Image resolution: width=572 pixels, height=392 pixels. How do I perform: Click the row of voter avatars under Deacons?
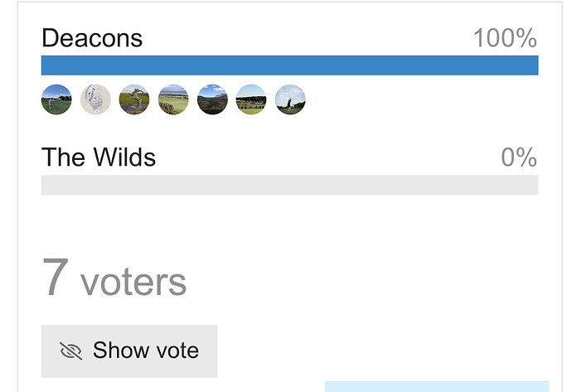click(173, 99)
